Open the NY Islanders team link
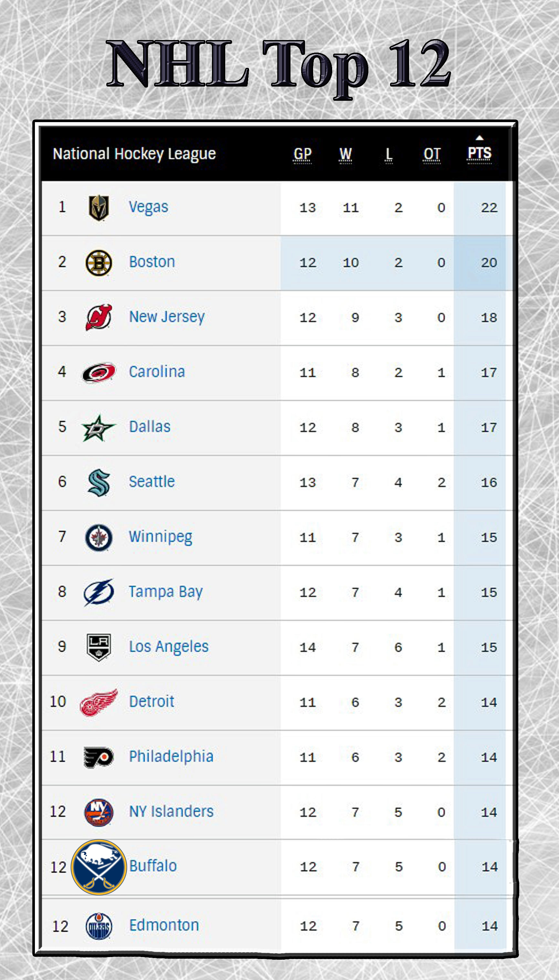The width and height of the screenshot is (559, 980). click(x=171, y=811)
